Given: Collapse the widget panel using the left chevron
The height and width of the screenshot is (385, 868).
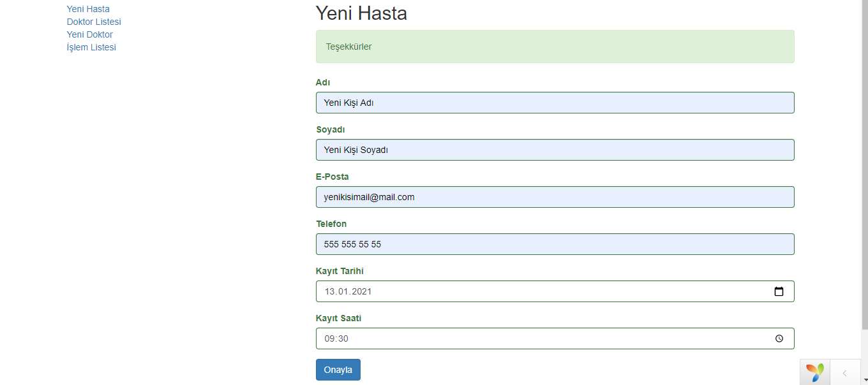Looking at the screenshot, I should 845,372.
